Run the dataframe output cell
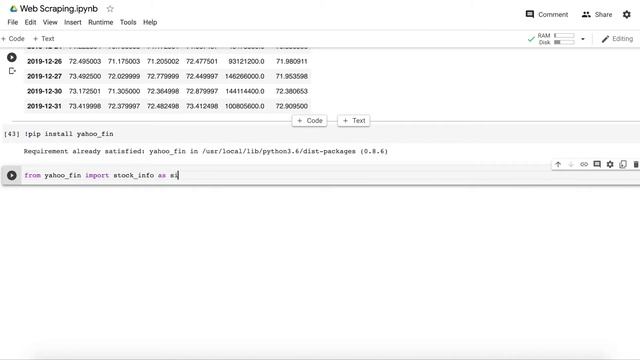The image size is (640, 360). [12, 58]
